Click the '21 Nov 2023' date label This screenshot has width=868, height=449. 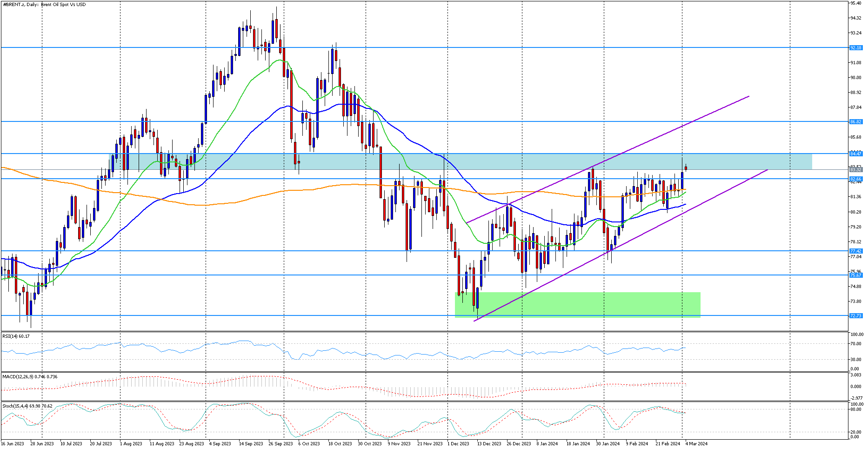click(x=430, y=444)
